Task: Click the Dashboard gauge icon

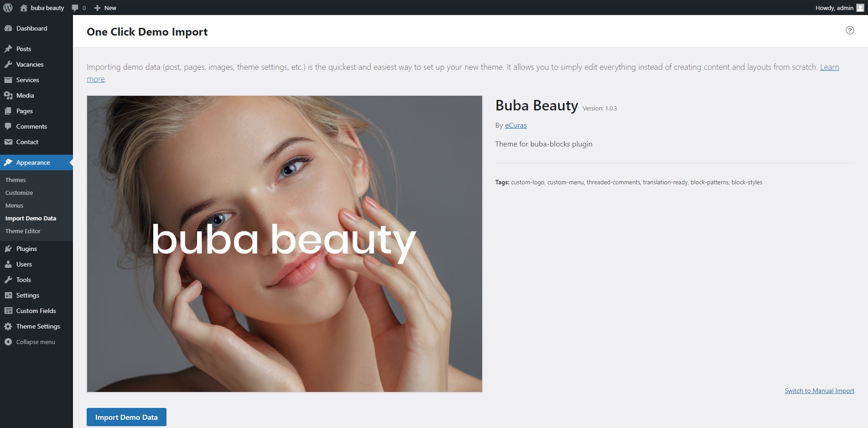Action: point(8,28)
